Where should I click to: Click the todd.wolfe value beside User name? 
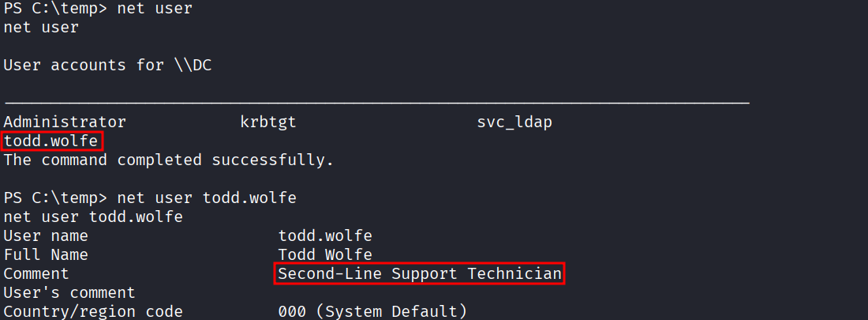pos(325,235)
